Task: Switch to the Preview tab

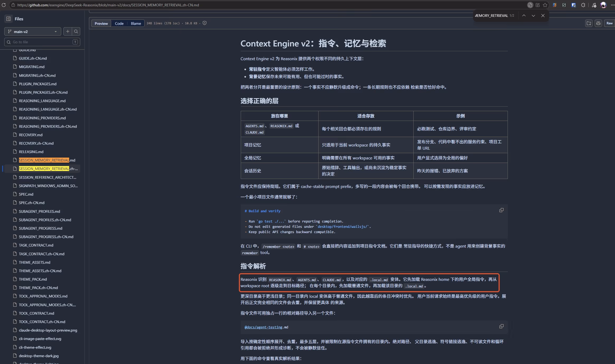Action: click(101, 23)
